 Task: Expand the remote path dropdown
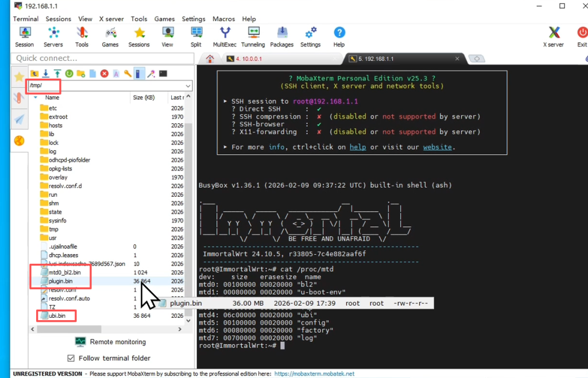pyautogui.click(x=188, y=86)
